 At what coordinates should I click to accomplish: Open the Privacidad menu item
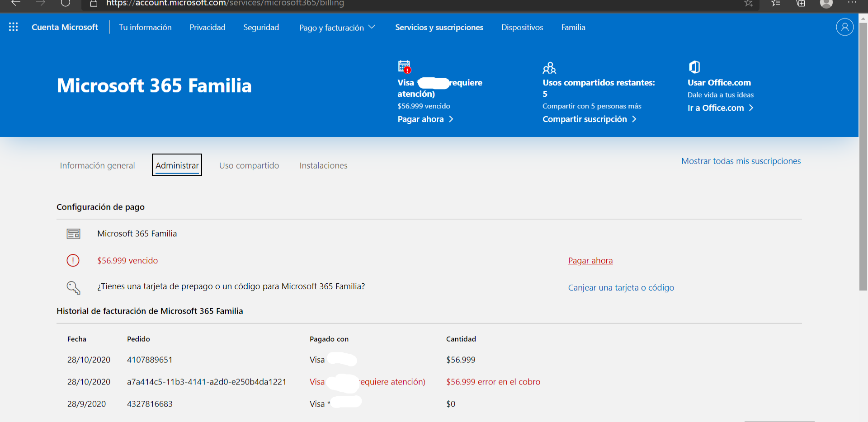point(208,28)
